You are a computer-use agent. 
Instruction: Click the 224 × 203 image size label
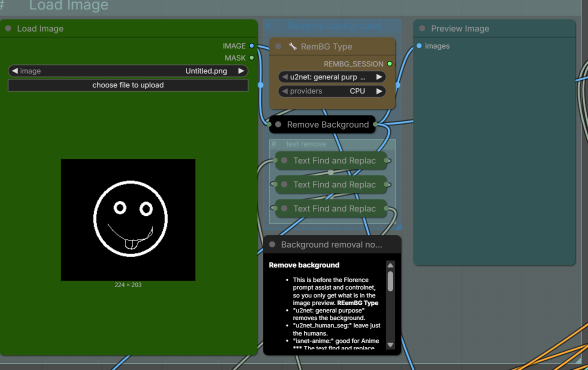tap(128, 285)
